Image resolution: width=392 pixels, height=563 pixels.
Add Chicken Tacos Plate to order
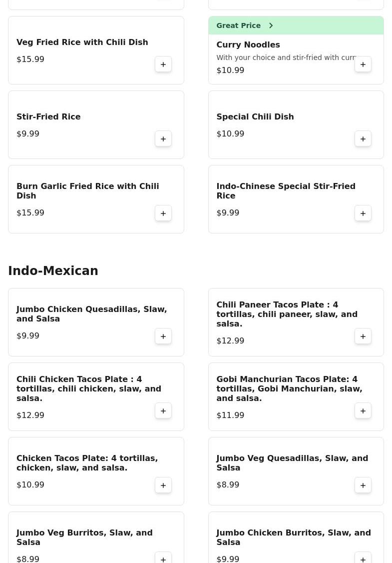click(163, 485)
